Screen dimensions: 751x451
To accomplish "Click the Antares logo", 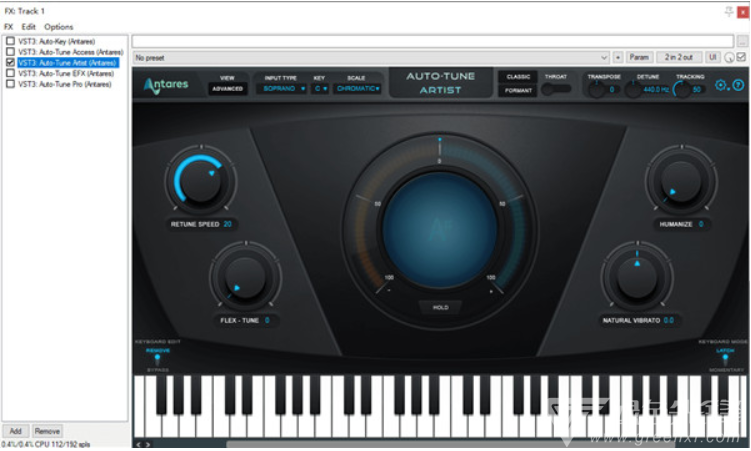I will (x=166, y=85).
